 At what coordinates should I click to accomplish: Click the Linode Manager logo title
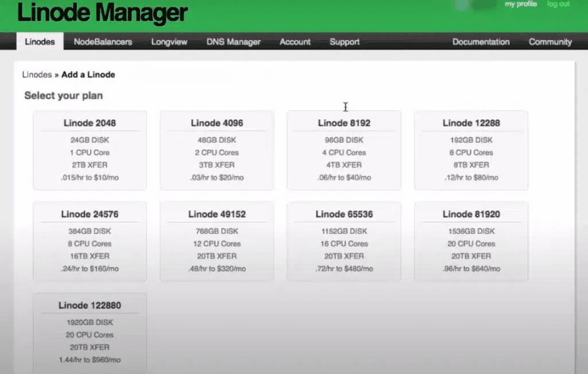click(102, 13)
